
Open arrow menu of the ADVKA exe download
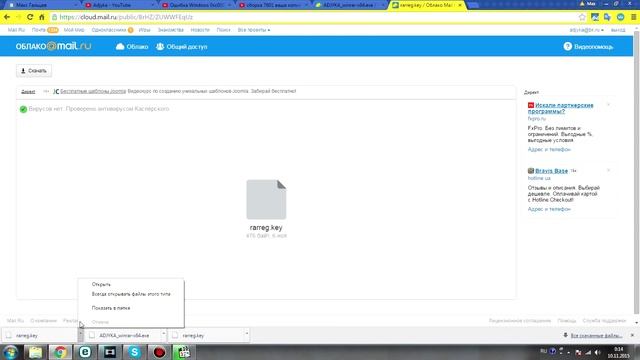163,334
